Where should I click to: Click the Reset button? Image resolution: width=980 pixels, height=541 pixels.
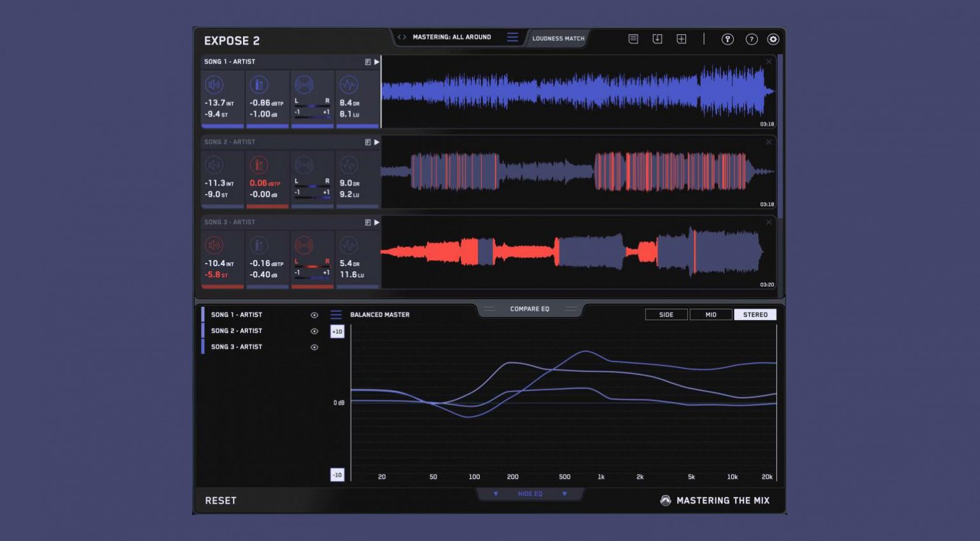tap(221, 501)
